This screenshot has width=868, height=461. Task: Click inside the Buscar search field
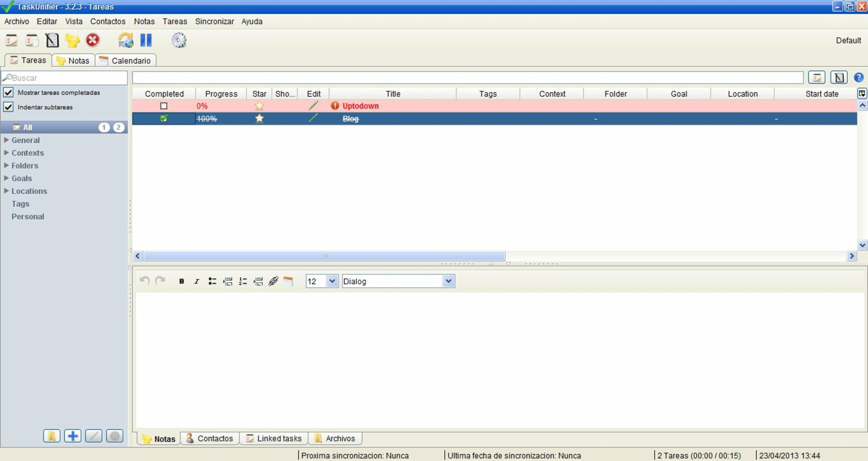[63, 77]
